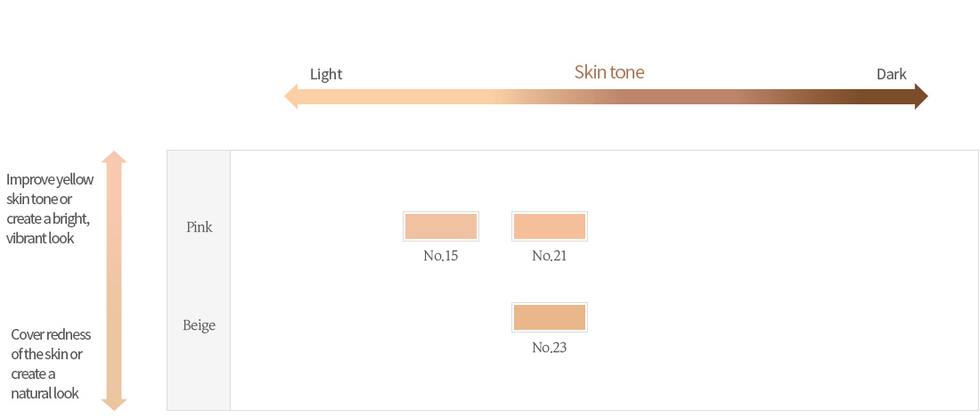Click the Beige row label
The image size is (980, 419).
coord(200,325)
